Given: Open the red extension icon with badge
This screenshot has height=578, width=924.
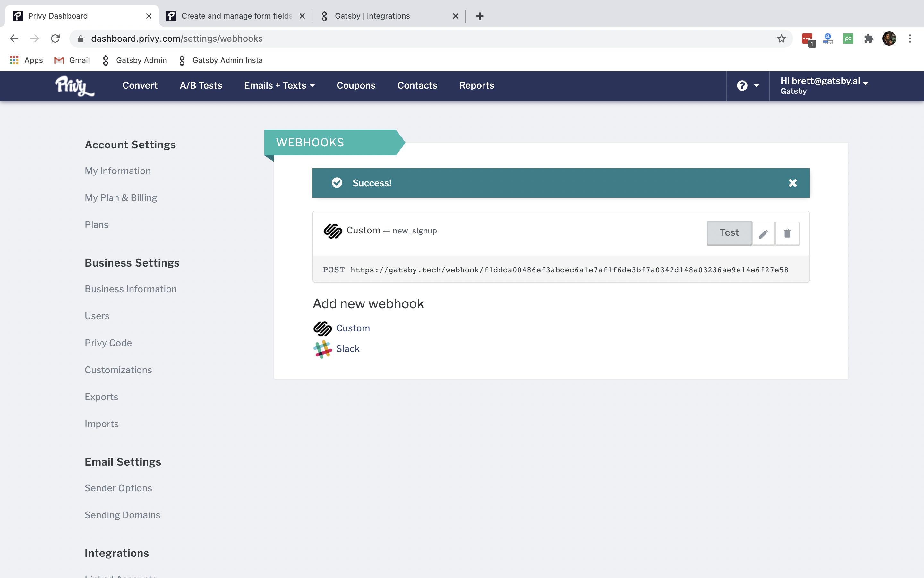Looking at the screenshot, I should (808, 39).
